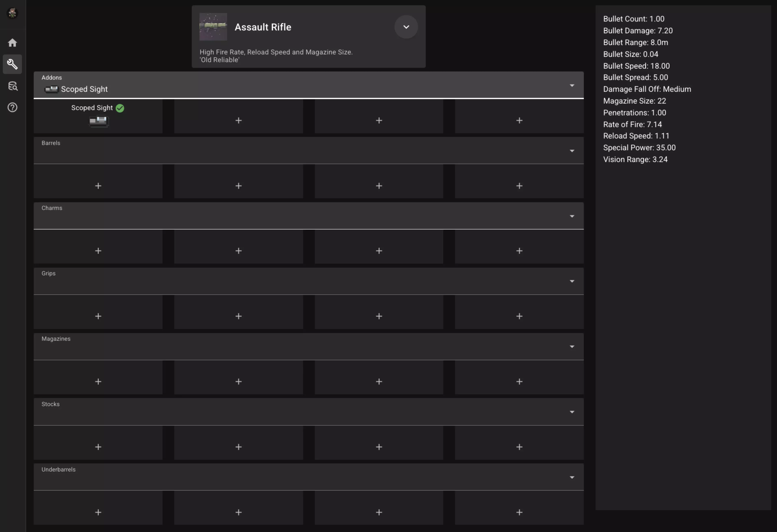Image resolution: width=777 pixels, height=532 pixels.
Task: Add item to third Stocks slot
Action: pyautogui.click(x=379, y=447)
